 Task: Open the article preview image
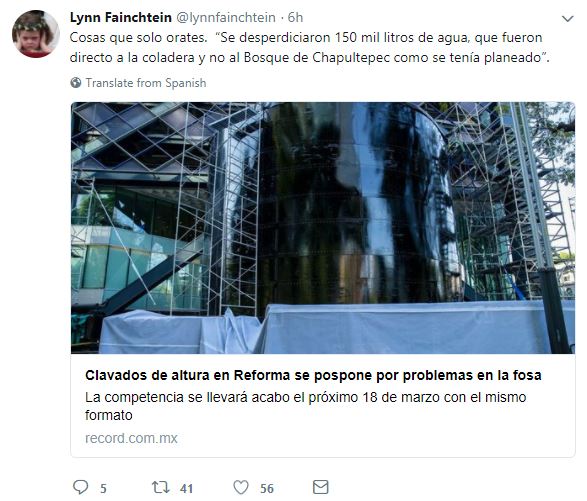tap(323, 228)
